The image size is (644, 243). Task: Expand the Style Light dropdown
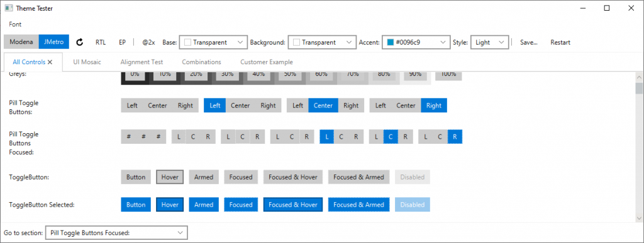coord(489,42)
